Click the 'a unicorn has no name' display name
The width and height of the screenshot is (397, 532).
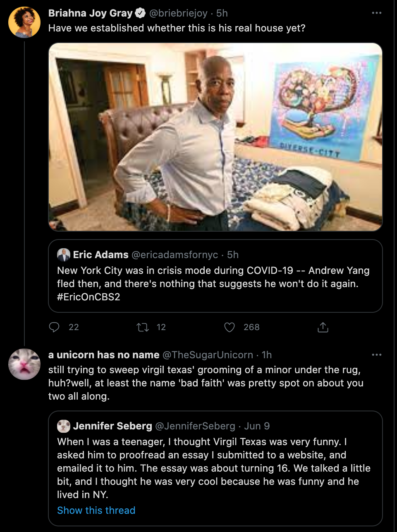pos(104,355)
